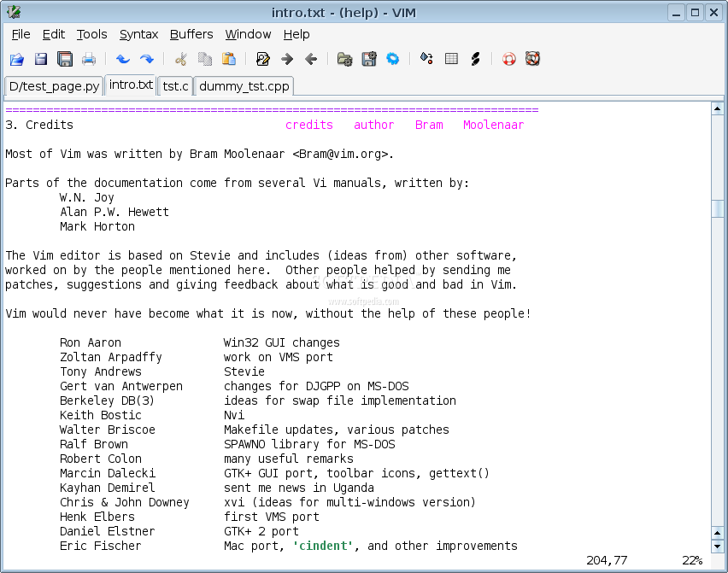
Task: Open the Tools menu
Action: point(92,34)
